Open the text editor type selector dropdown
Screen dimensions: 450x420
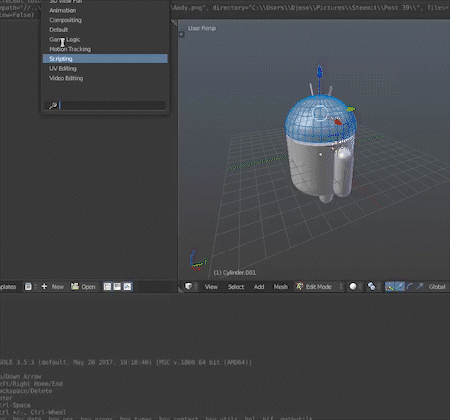click(30, 287)
